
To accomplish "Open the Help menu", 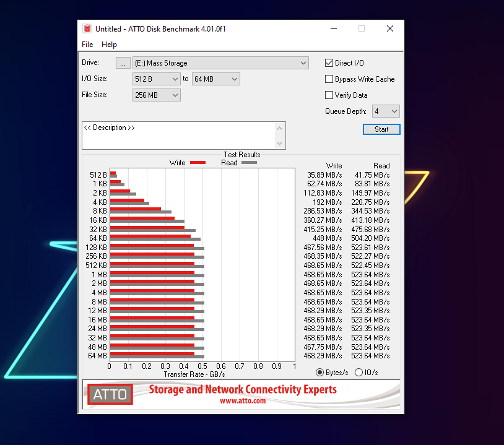I will click(109, 45).
